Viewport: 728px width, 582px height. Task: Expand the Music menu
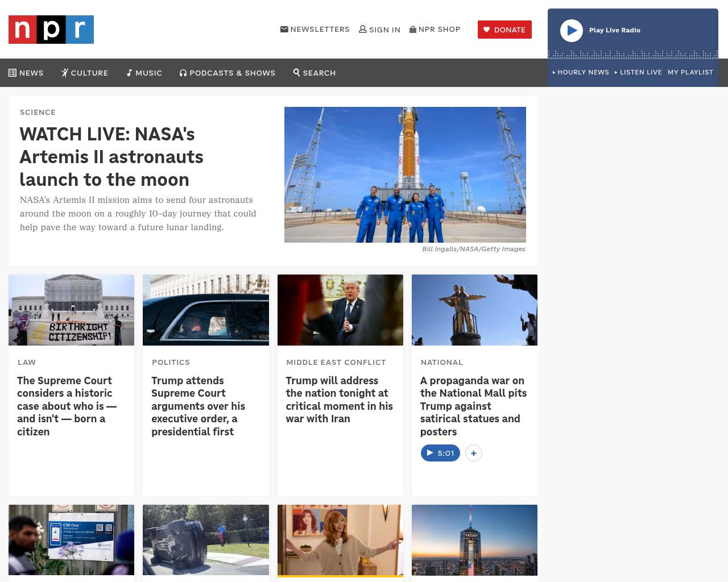tap(144, 73)
